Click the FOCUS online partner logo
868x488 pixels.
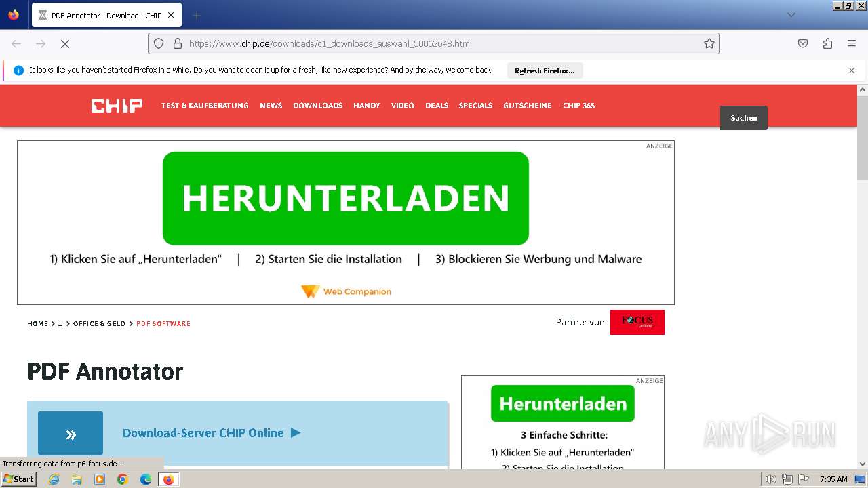coord(637,322)
